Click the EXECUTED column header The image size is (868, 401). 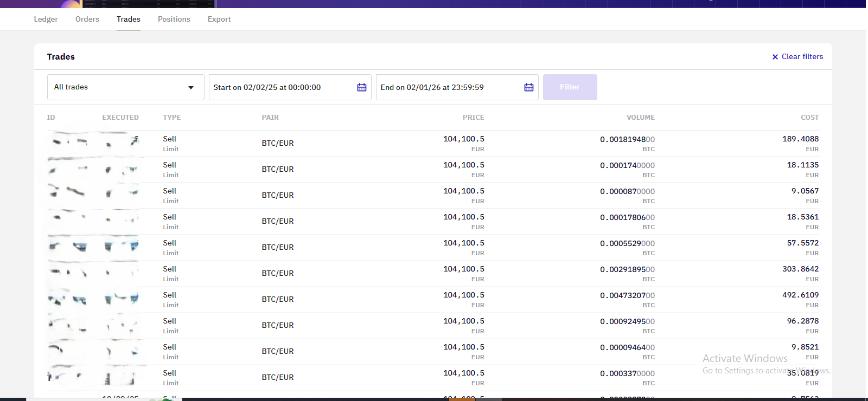click(x=120, y=118)
